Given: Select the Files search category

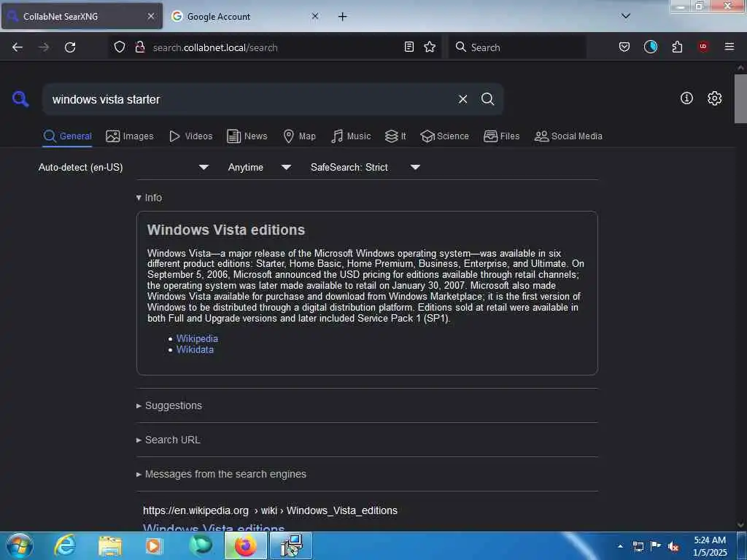Looking at the screenshot, I should click(x=501, y=136).
